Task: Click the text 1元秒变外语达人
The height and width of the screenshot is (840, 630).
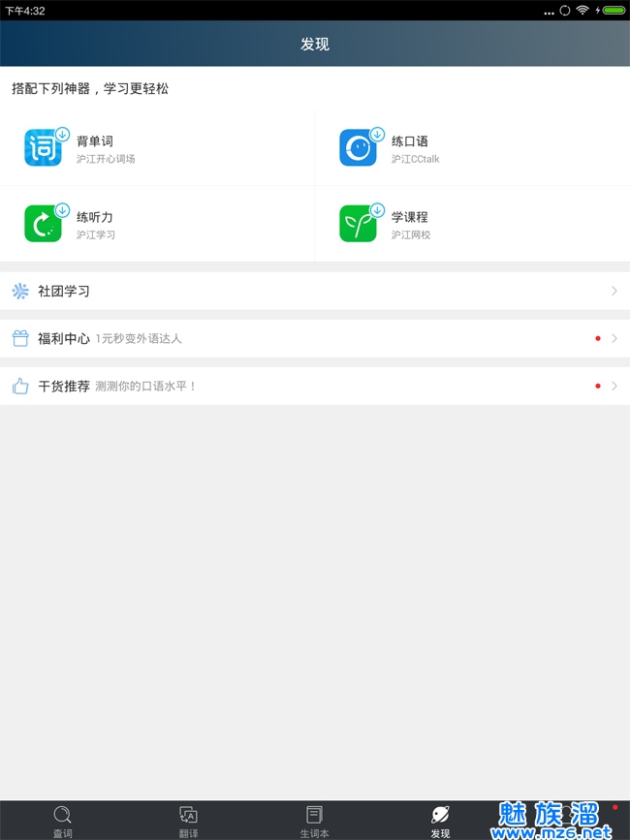Action: pyautogui.click(x=139, y=338)
